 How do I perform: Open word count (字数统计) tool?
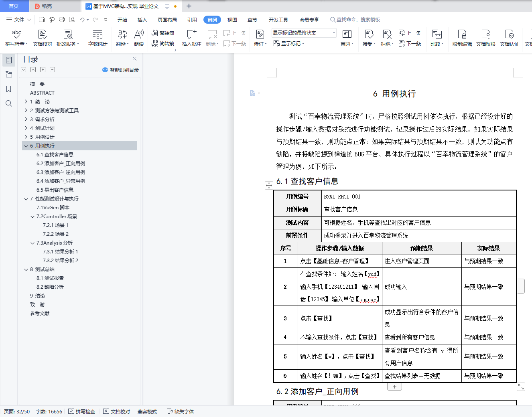[98, 38]
